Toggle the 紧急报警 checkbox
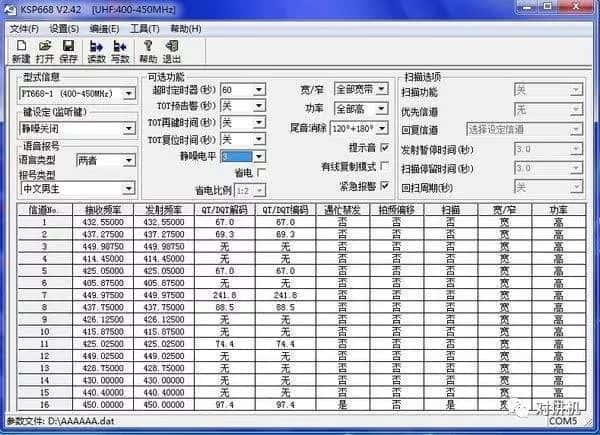Viewport: 600px width, 435px height. [385, 186]
